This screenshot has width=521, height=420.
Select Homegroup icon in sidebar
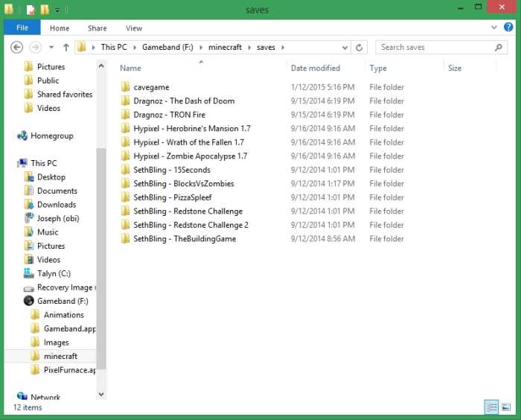[22, 136]
